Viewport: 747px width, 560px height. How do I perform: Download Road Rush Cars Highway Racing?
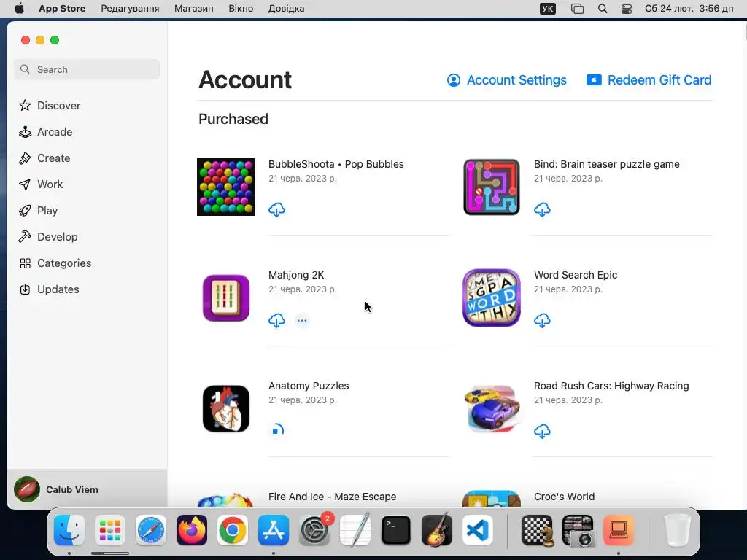point(542,432)
